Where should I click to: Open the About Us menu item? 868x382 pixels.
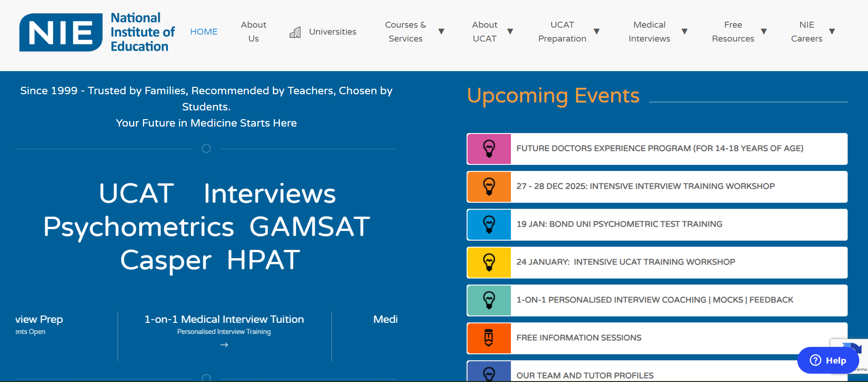click(254, 31)
